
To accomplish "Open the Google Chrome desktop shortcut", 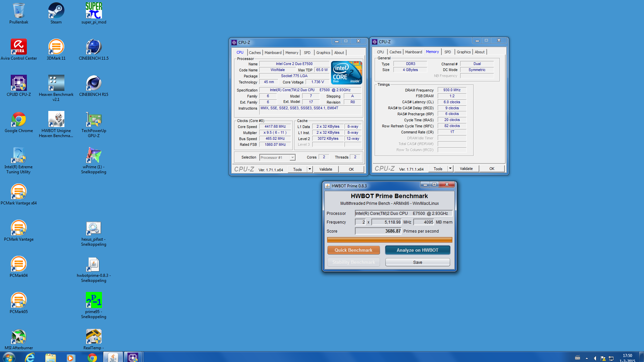I will pos(19,122).
